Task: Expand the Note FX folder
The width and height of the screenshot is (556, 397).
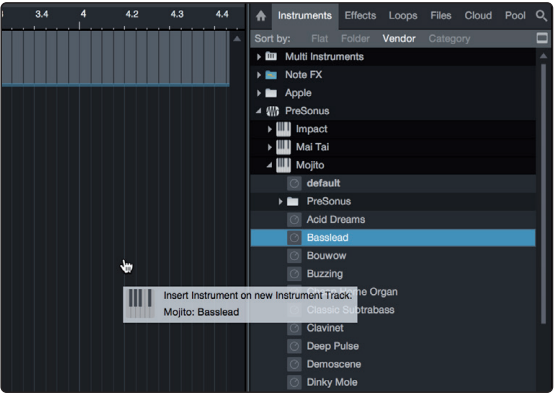Action: [258, 75]
